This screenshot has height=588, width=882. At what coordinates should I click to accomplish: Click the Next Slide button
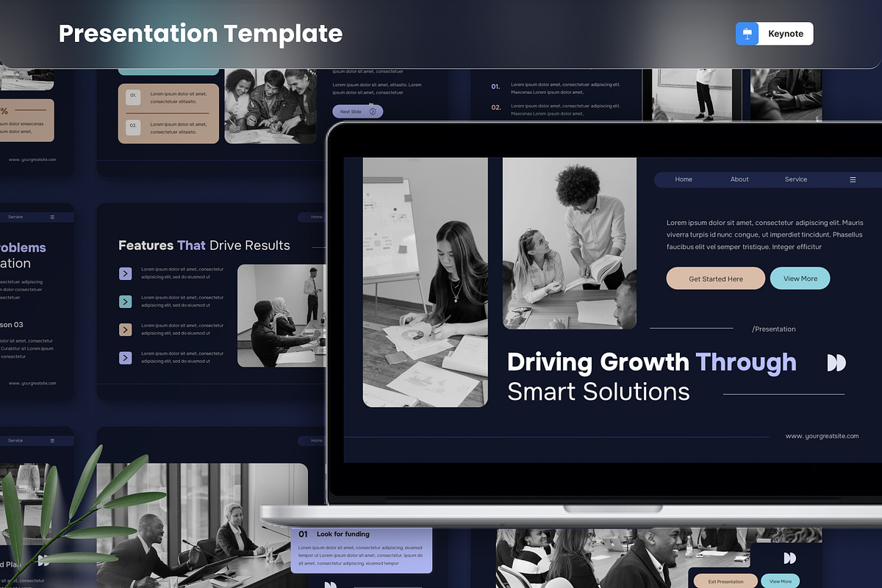(358, 112)
